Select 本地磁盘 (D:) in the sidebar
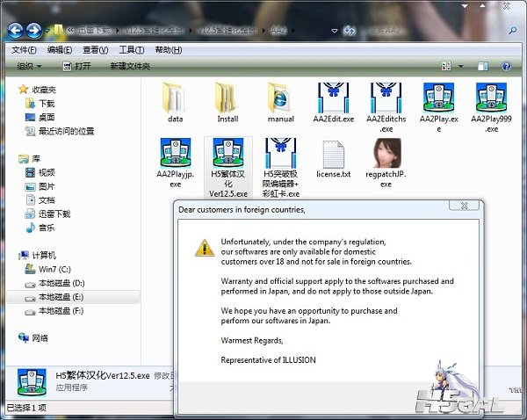The width and height of the screenshot is (527, 420). coord(61,282)
